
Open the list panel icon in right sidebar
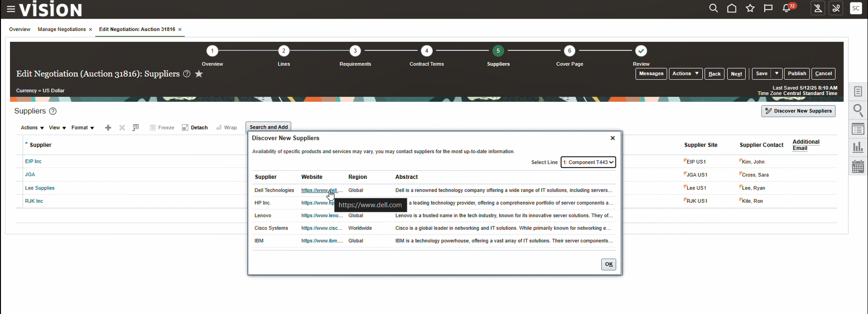858,129
